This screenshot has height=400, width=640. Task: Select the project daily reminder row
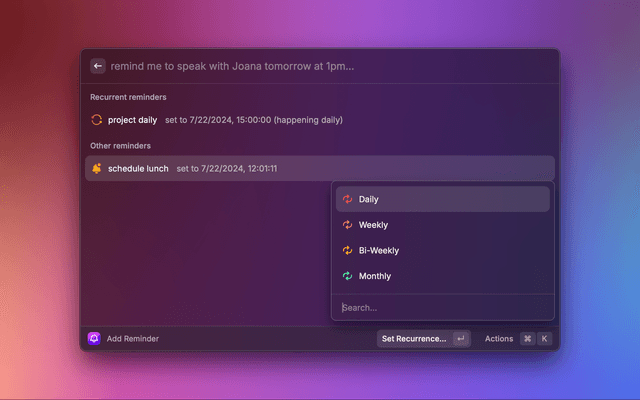click(320, 120)
